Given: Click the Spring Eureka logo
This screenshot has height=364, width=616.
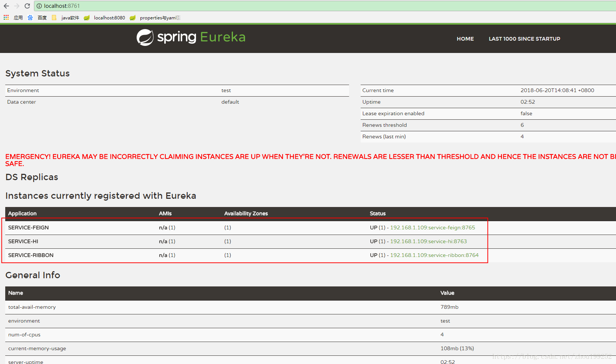Looking at the screenshot, I should click(191, 37).
